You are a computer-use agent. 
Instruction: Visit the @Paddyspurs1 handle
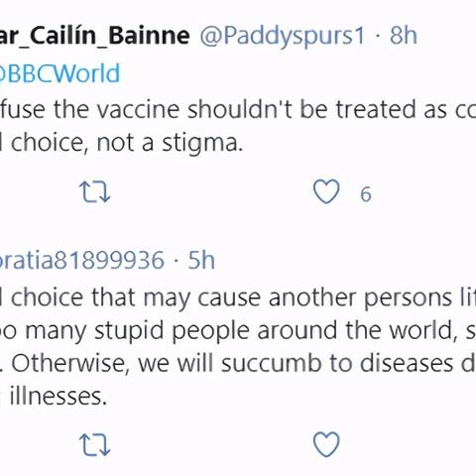(282, 36)
